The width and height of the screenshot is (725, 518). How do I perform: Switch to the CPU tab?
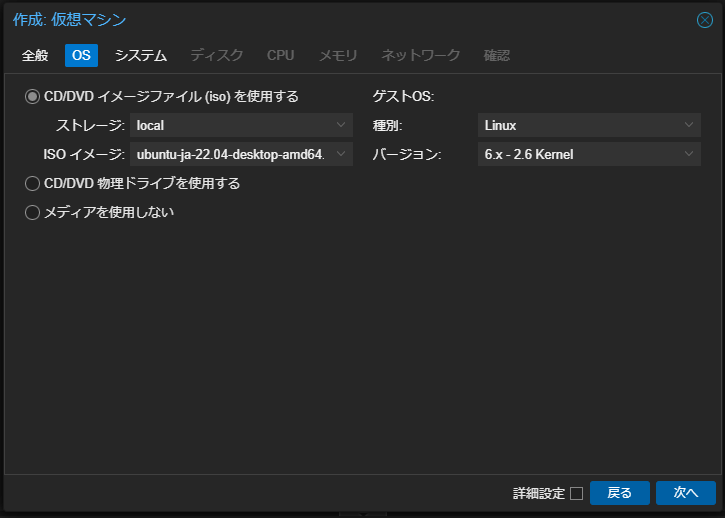281,56
